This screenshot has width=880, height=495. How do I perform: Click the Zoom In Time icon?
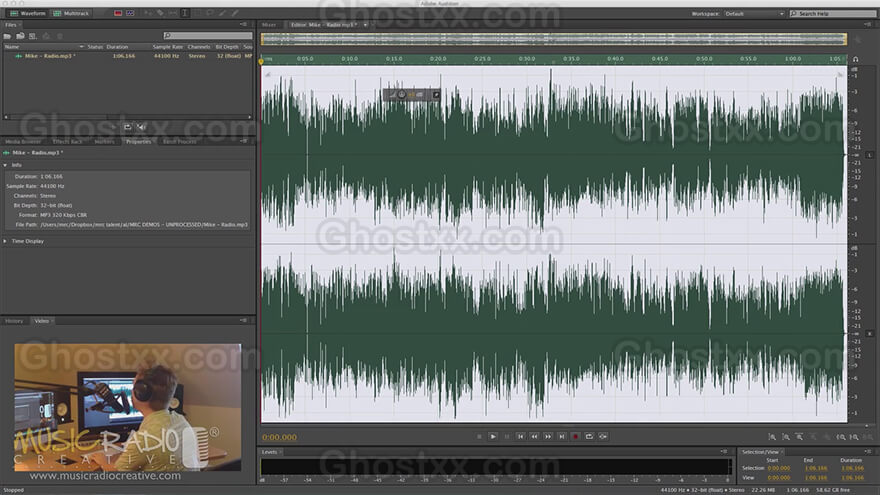(799, 437)
